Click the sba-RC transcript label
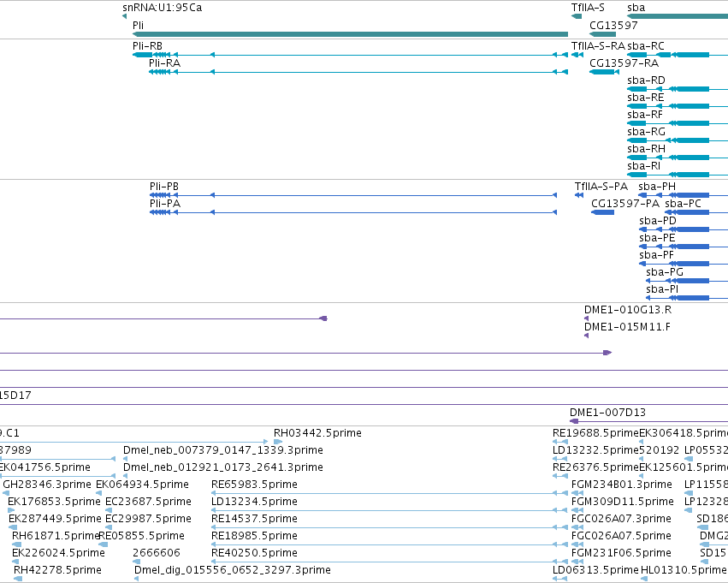This screenshot has width=728, height=583. click(646, 45)
